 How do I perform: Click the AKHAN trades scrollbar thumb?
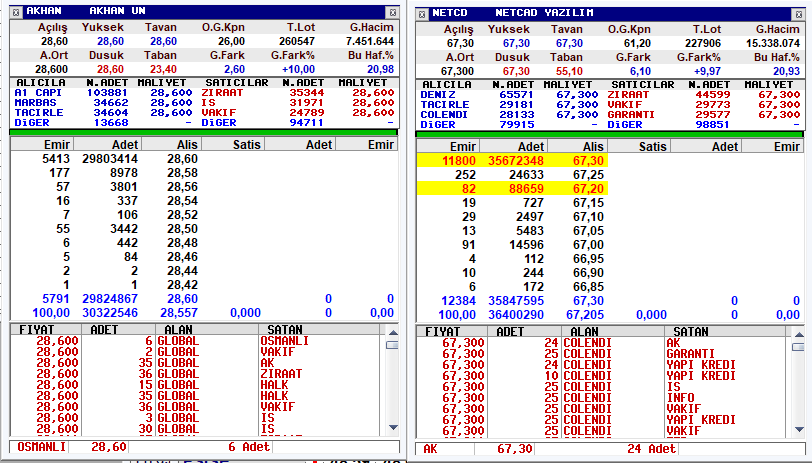point(393,345)
